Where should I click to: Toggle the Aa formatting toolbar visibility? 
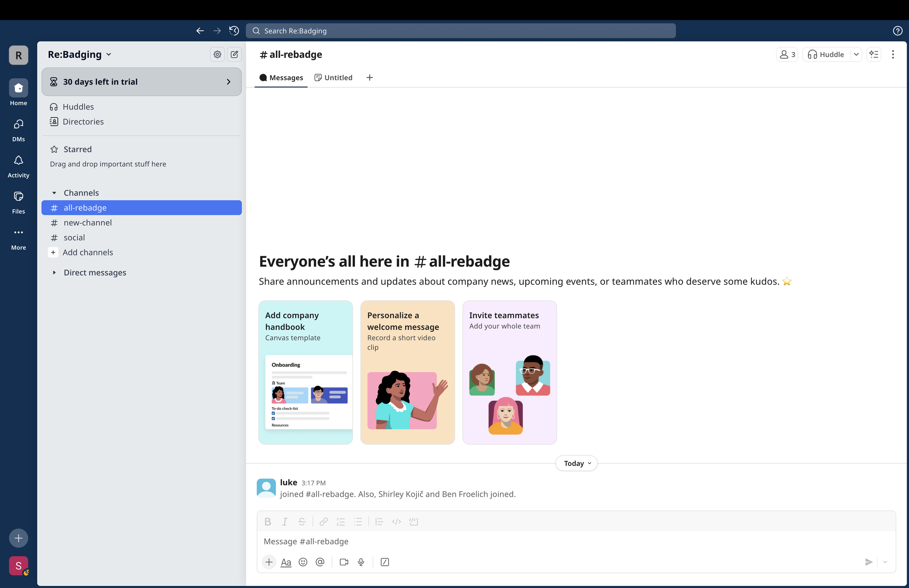point(286,562)
